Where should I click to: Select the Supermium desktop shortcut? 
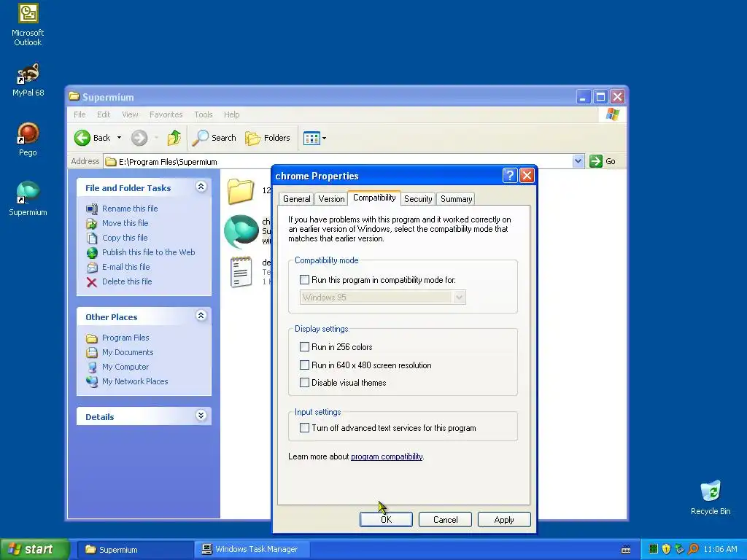(x=28, y=199)
